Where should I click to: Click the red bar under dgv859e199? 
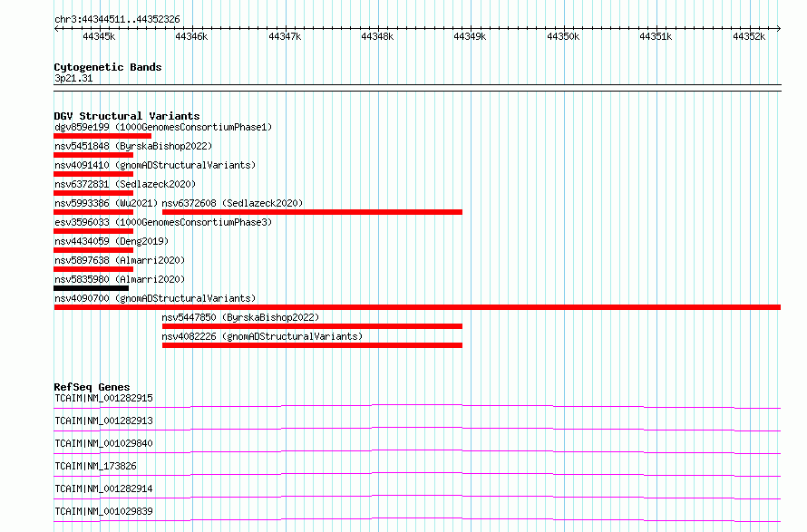(x=102, y=136)
